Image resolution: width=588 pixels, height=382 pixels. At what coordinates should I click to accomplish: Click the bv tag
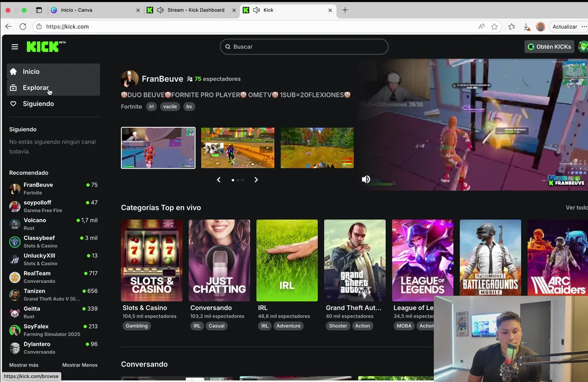pos(189,107)
